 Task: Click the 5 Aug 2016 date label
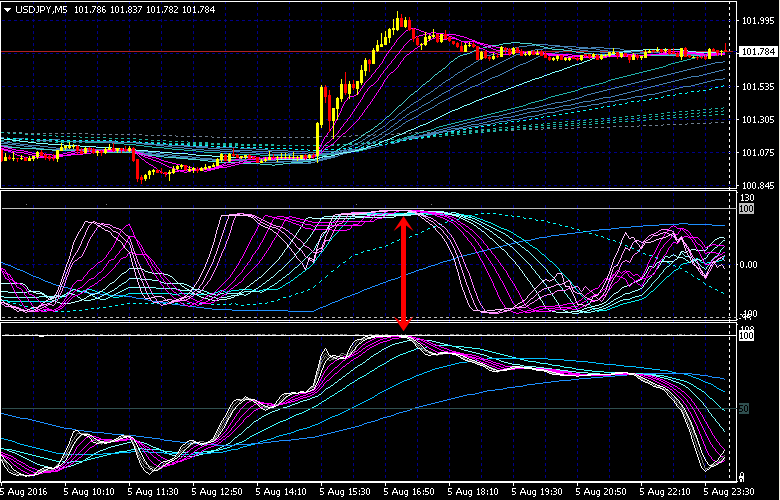click(24, 492)
